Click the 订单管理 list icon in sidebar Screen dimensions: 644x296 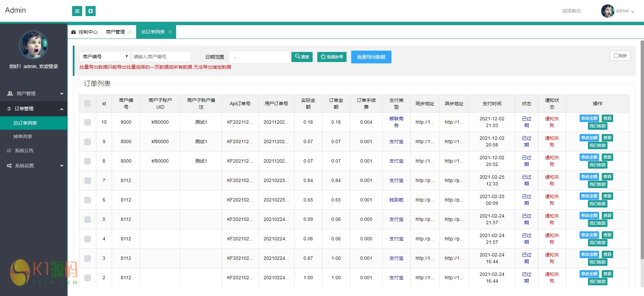pyautogui.click(x=9, y=109)
